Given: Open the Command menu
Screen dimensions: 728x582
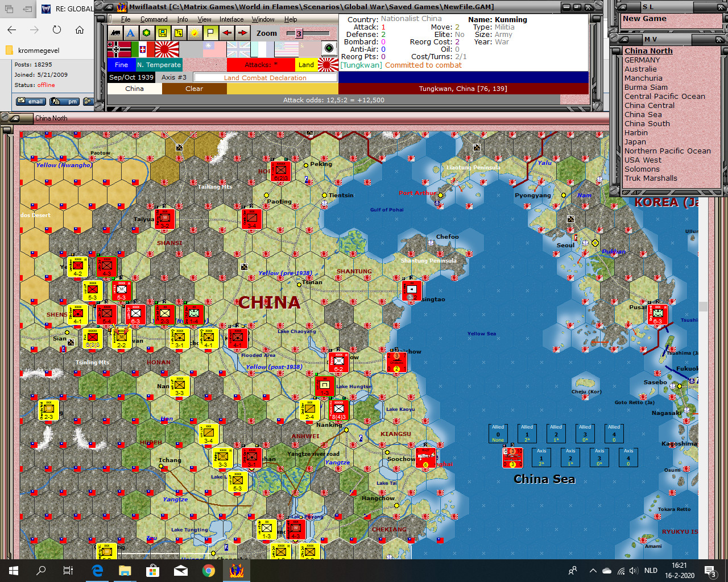Looking at the screenshot, I should click(154, 19).
